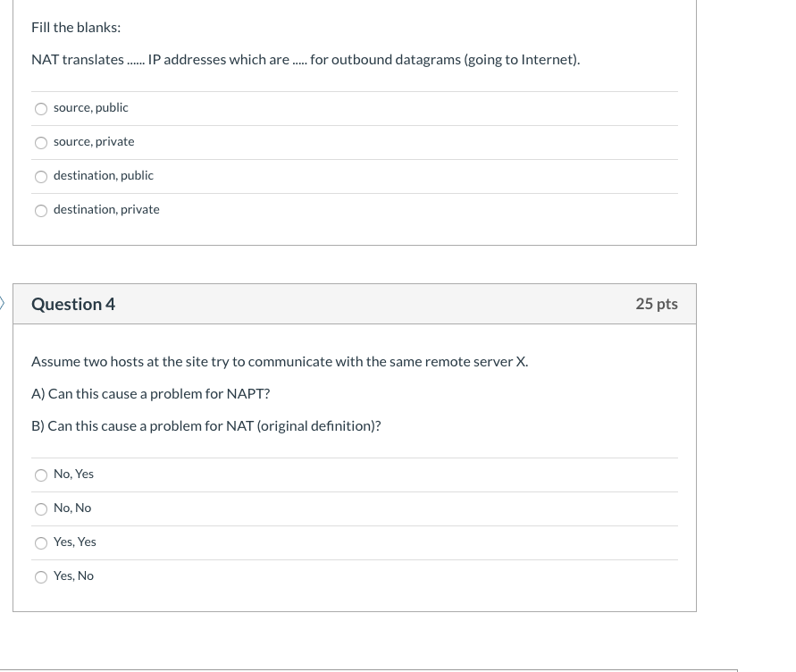
Task: Click the "No, Yes" answer label text
Action: pos(73,474)
